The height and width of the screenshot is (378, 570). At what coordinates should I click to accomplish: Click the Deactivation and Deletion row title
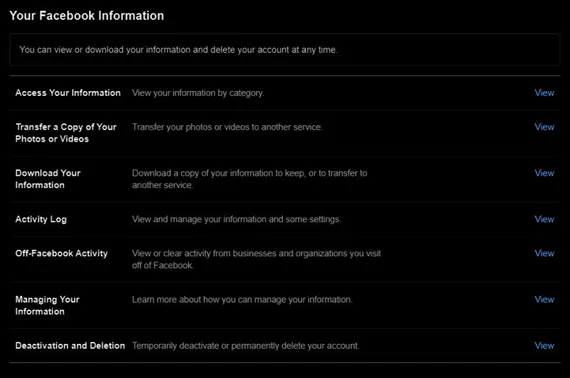pyautogui.click(x=70, y=346)
